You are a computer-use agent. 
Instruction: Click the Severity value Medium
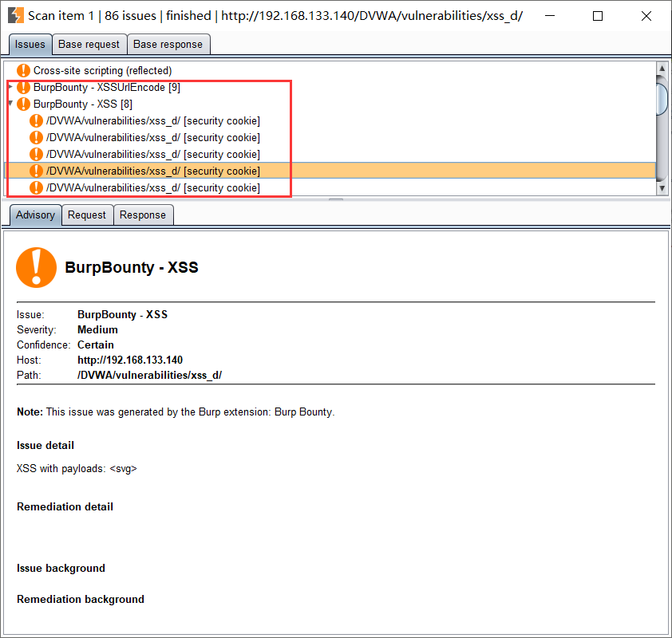pos(97,329)
